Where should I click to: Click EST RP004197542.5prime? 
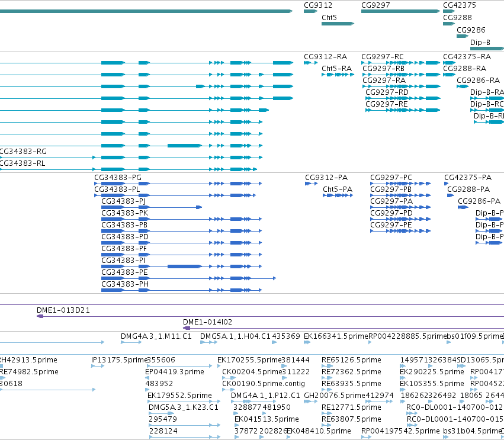[400, 431]
